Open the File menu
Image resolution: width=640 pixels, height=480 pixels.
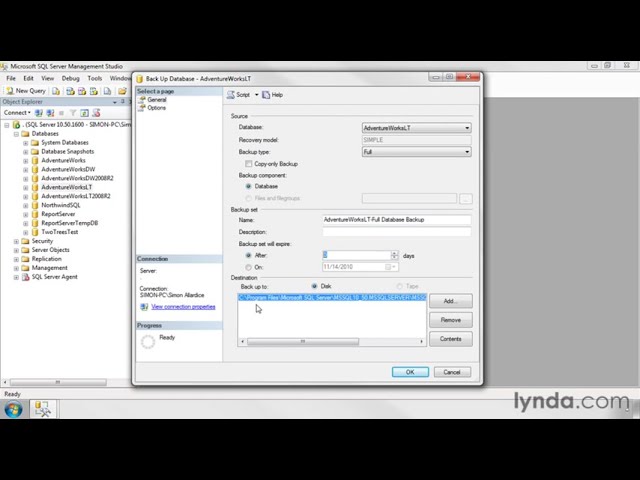click(x=11, y=78)
